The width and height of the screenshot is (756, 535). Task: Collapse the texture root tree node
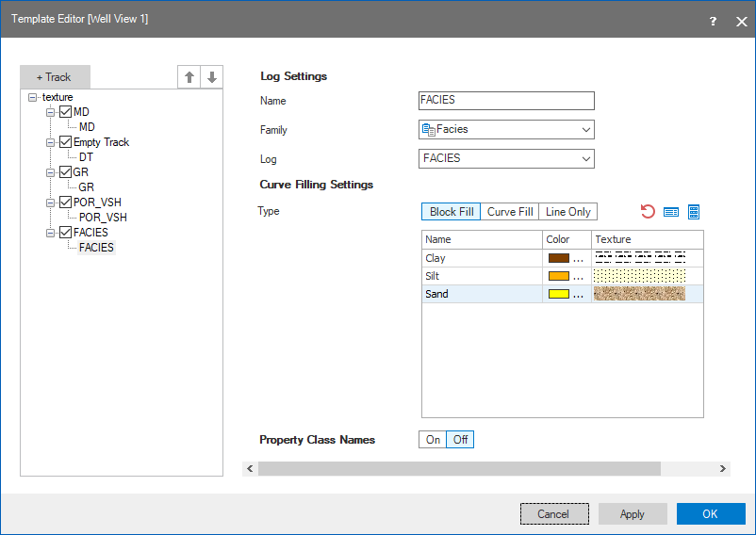coord(33,97)
